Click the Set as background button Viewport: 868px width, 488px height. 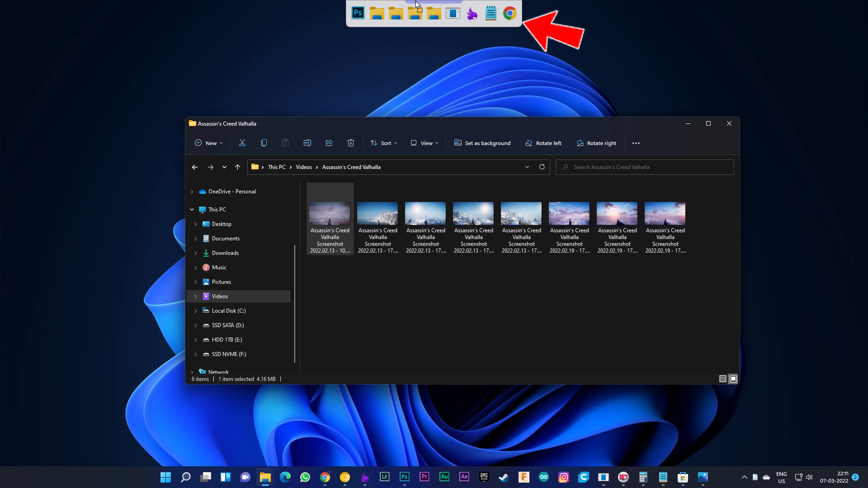pos(482,143)
